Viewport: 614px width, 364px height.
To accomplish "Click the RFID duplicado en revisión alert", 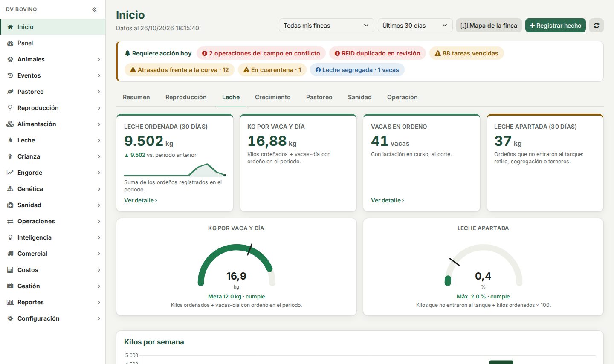I will [x=377, y=53].
